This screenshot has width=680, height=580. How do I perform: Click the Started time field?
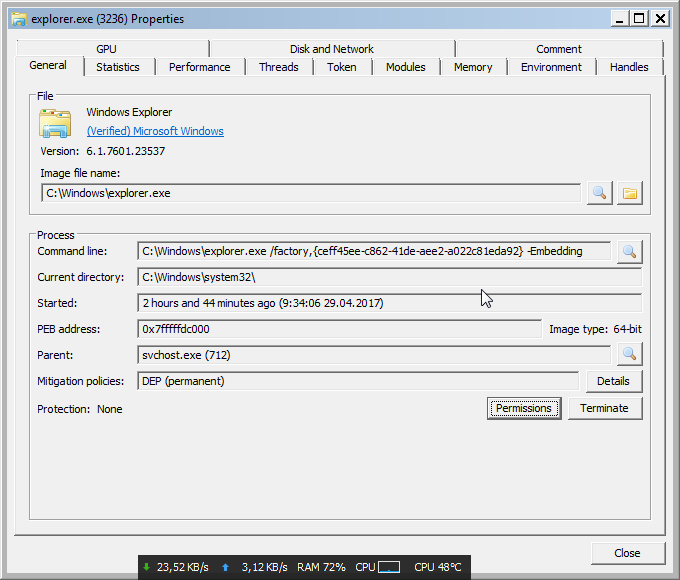click(389, 303)
